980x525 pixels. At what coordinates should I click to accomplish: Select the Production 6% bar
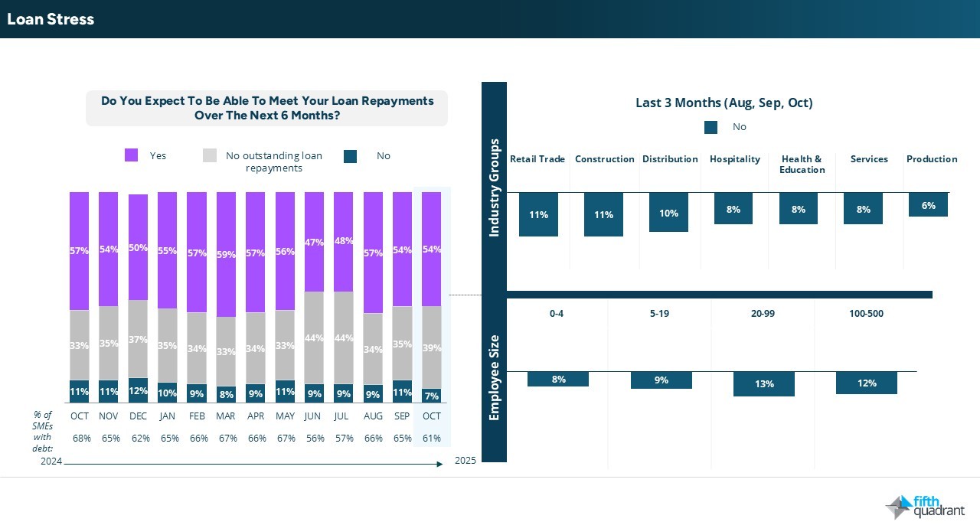pyautogui.click(x=928, y=204)
